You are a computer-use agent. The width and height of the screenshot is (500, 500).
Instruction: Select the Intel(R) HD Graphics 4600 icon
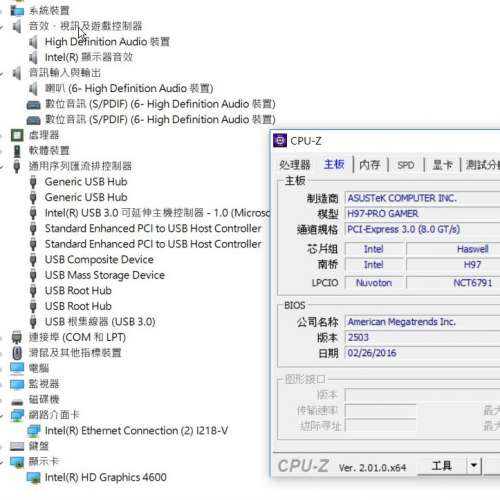(33, 478)
